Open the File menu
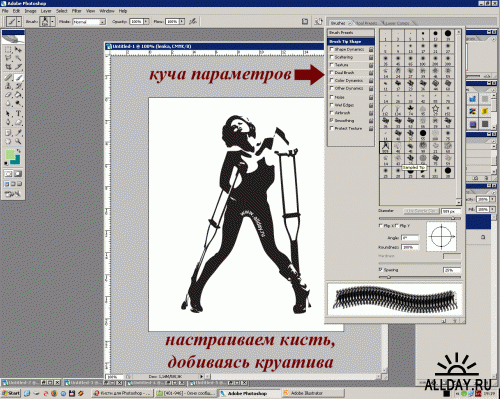Screen dimensions: 500x399 point(5,11)
